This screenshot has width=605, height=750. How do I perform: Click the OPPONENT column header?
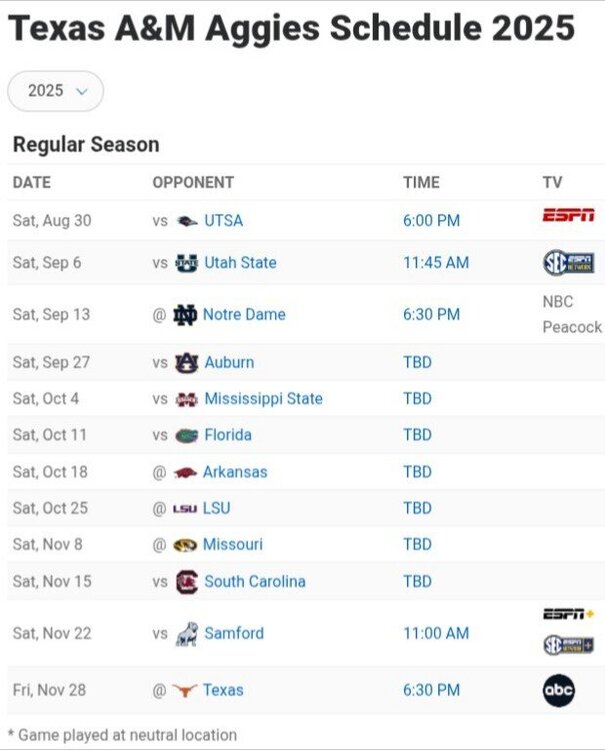click(193, 182)
